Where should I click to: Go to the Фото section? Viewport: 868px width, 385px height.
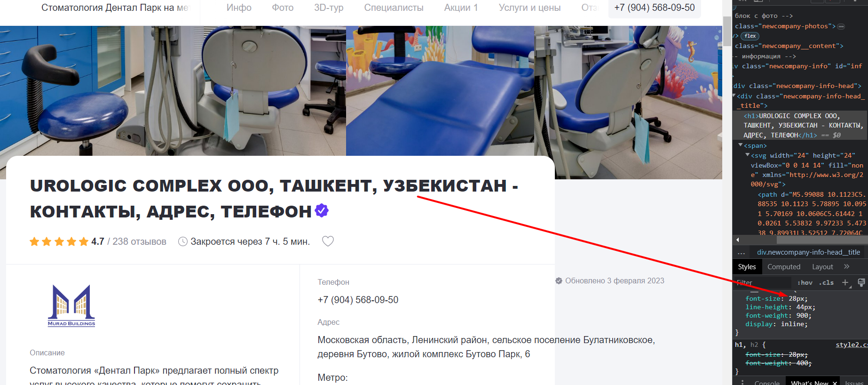click(x=283, y=8)
